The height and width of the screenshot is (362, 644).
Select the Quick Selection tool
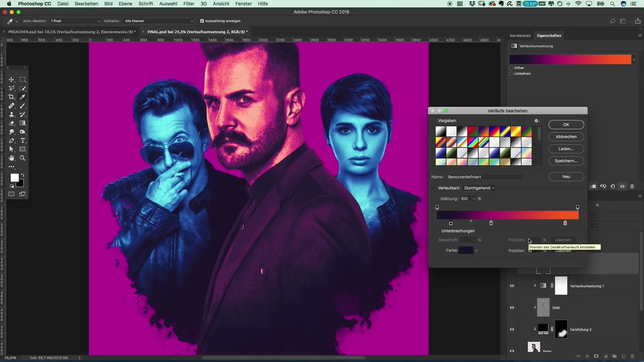point(22,88)
